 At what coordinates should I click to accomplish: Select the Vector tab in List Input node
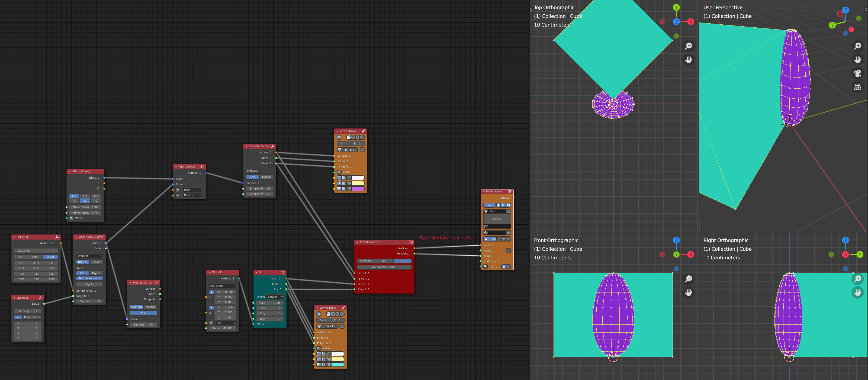point(50,257)
